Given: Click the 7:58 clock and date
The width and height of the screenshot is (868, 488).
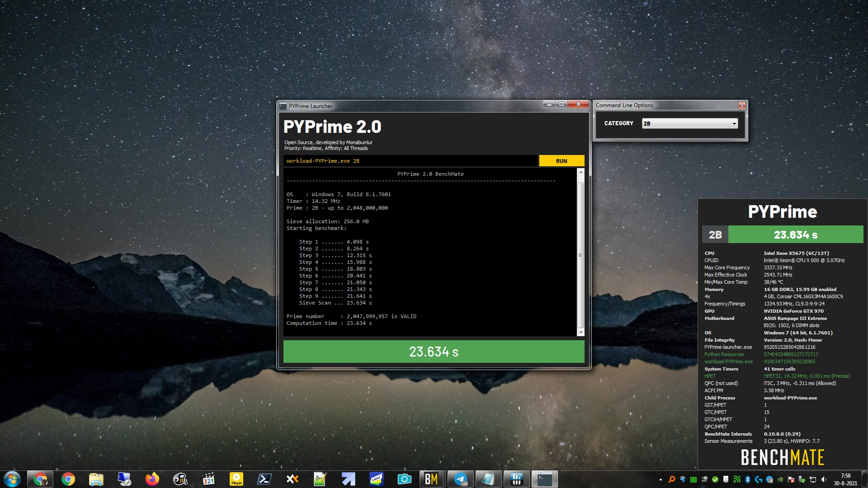Looking at the screenshot, I should pyautogui.click(x=845, y=479).
